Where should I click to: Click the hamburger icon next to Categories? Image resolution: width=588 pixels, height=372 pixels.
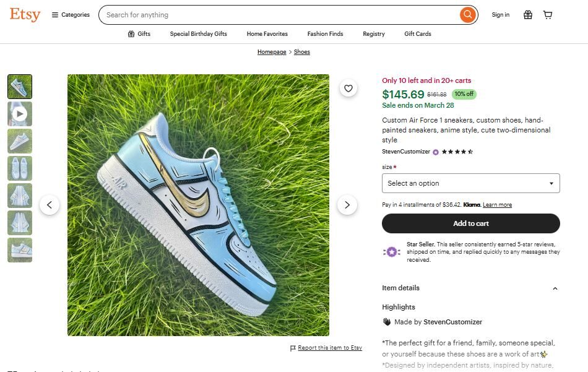(54, 14)
